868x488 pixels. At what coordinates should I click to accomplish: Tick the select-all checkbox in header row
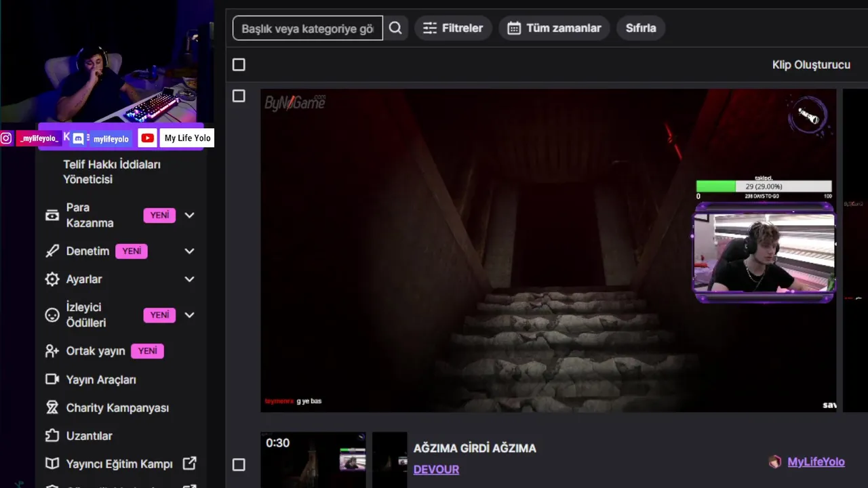pyautogui.click(x=239, y=64)
